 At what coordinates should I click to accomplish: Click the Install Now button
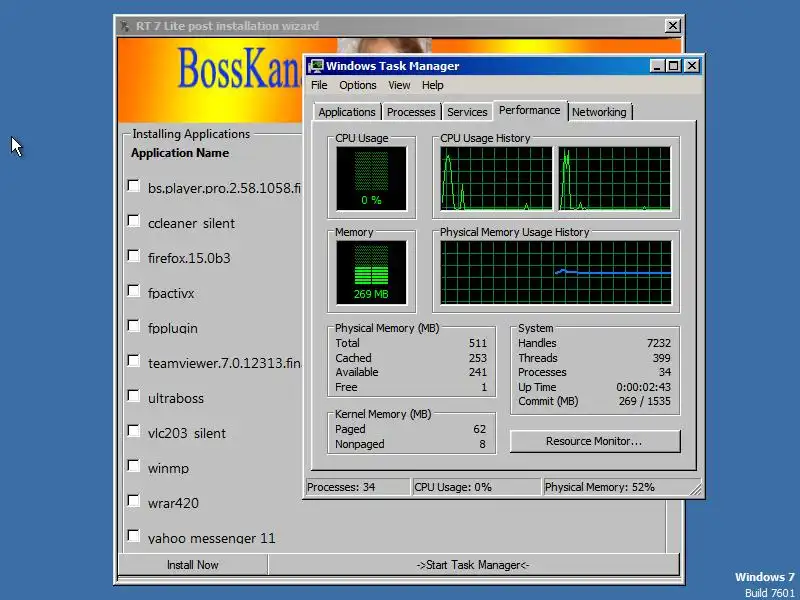pyautogui.click(x=193, y=565)
